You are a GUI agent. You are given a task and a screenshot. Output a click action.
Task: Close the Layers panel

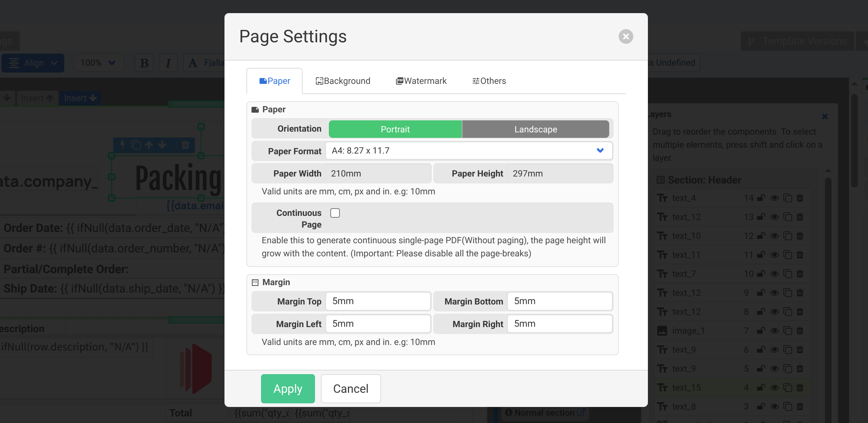point(825,116)
